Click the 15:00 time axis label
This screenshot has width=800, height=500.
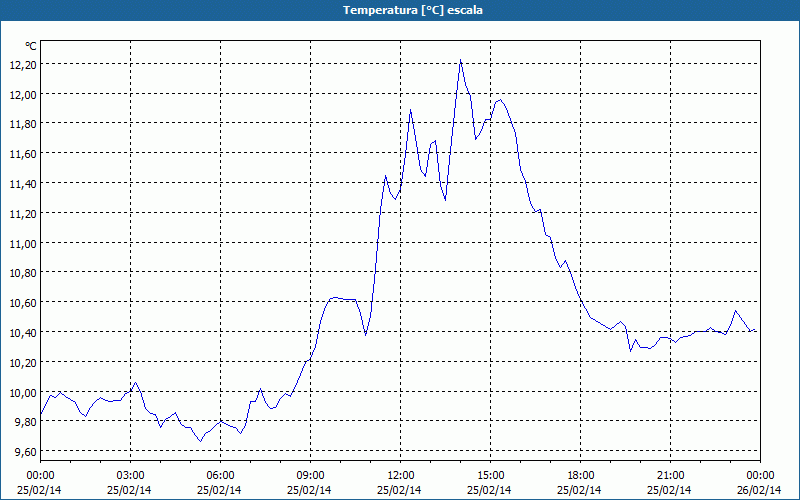tap(490, 476)
